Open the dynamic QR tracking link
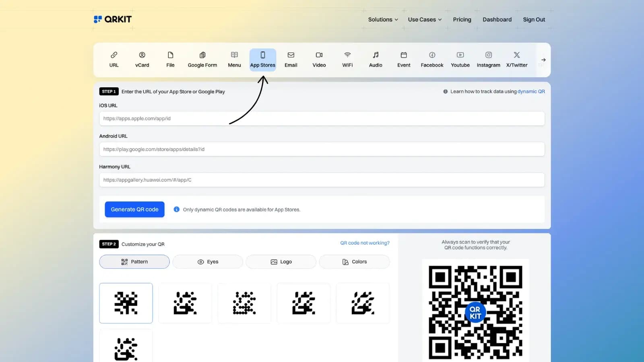Screen dimensions: 644x362 coord(531,91)
